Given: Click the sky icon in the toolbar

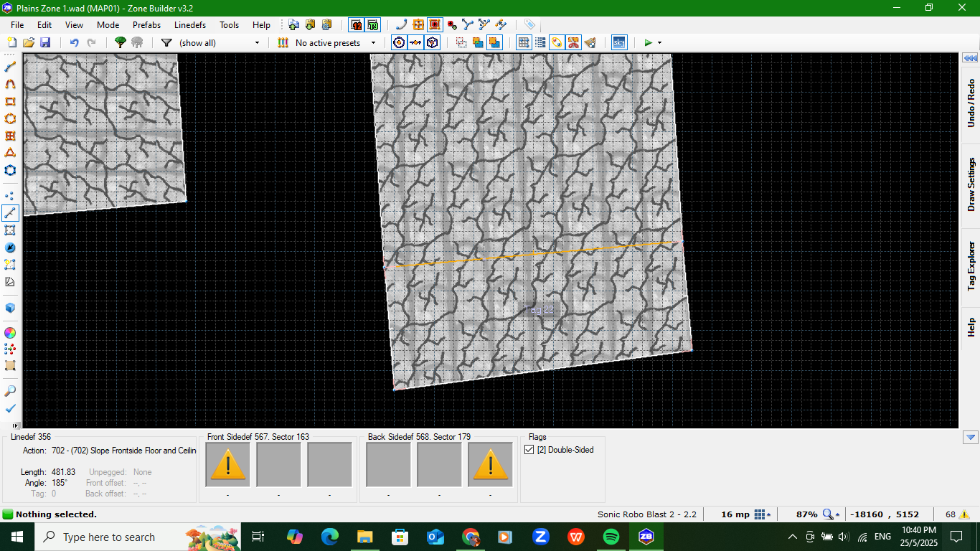Looking at the screenshot, I should coord(618,43).
